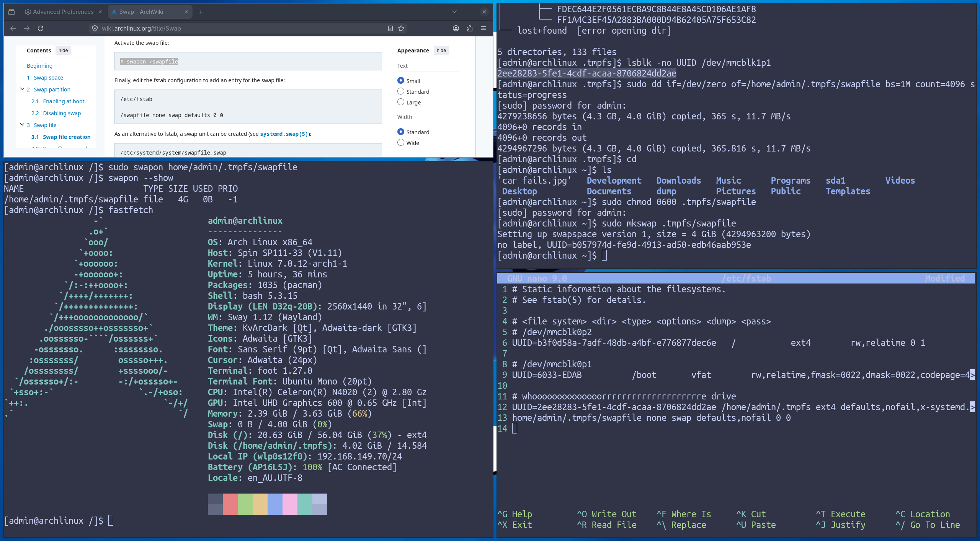The height and width of the screenshot is (541, 980).
Task: Open the systemd.swap(5) manual link
Action: pos(284,134)
